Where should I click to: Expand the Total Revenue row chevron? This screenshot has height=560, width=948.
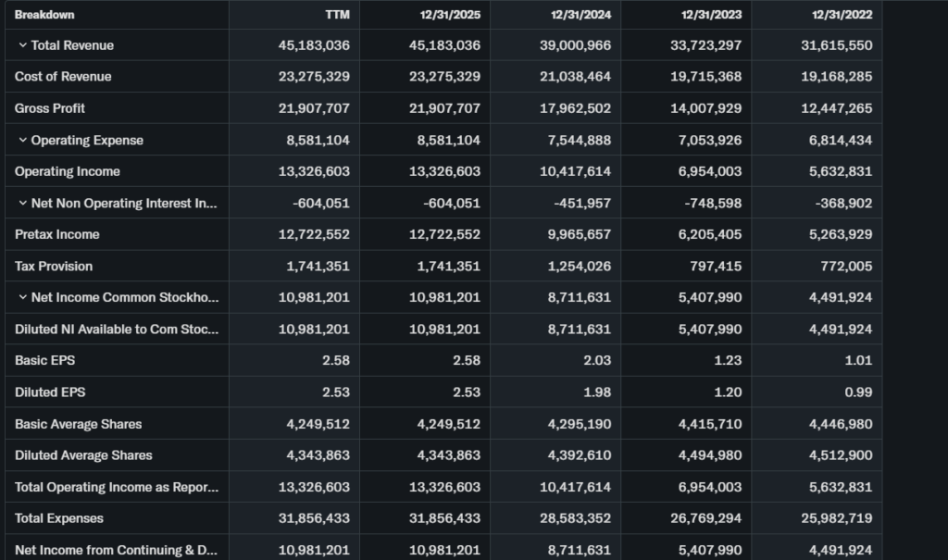(22, 45)
